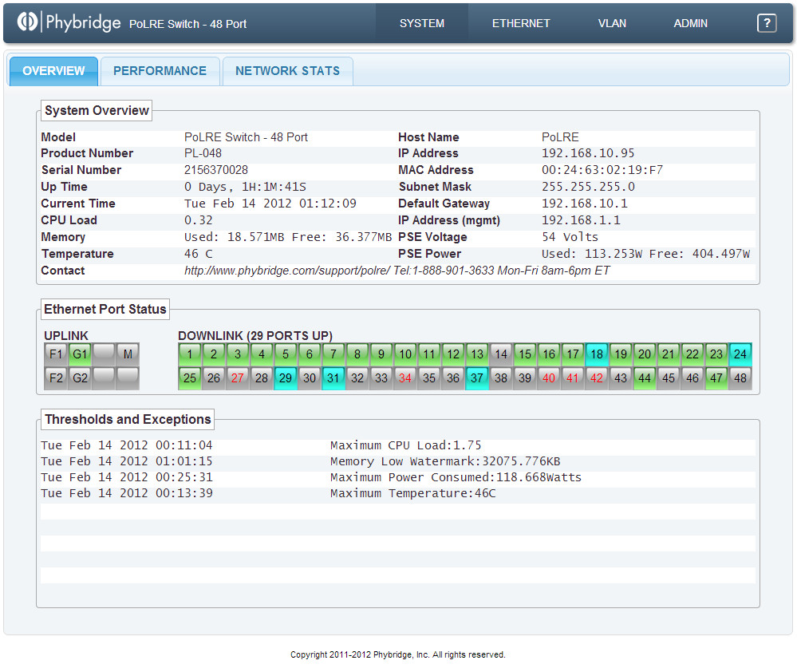Click the Maximum CPU Load:1.75 entry
The image size is (797, 672).
(x=405, y=445)
